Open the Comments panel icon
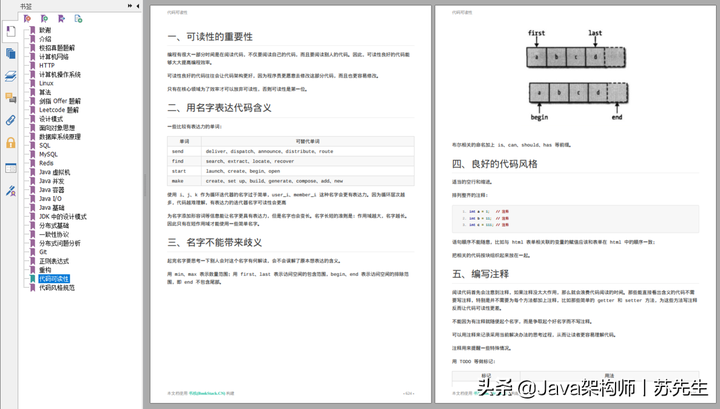 (11, 98)
